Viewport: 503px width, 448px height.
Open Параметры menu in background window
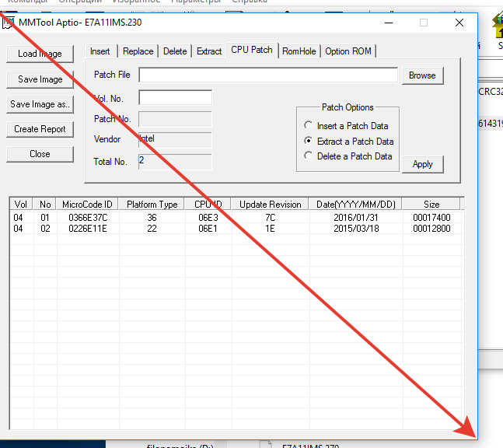(x=196, y=2)
